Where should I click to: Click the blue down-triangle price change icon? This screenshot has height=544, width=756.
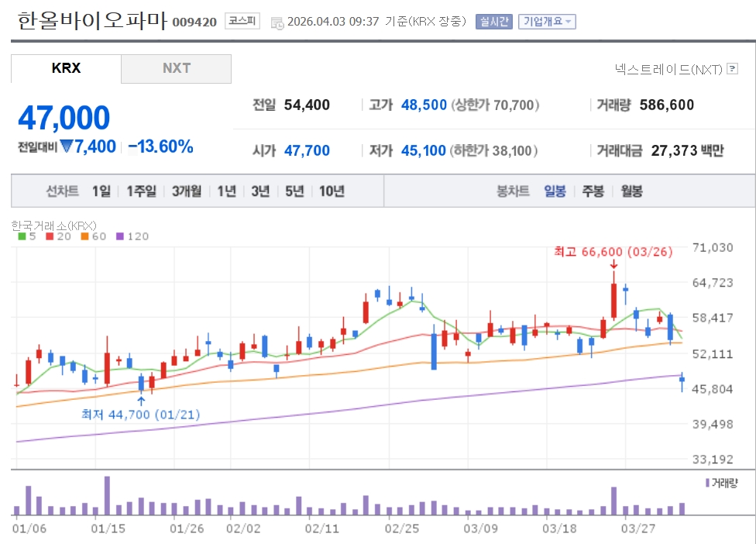[x=67, y=146]
